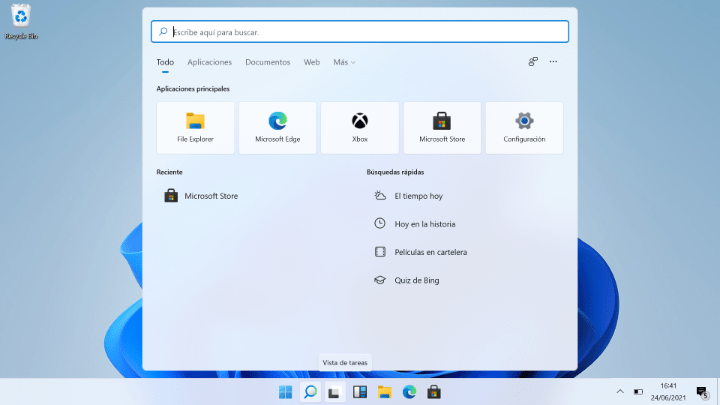Screen dimensions: 720x405
Task: Click the magnifier icon in search box
Action: click(163, 32)
